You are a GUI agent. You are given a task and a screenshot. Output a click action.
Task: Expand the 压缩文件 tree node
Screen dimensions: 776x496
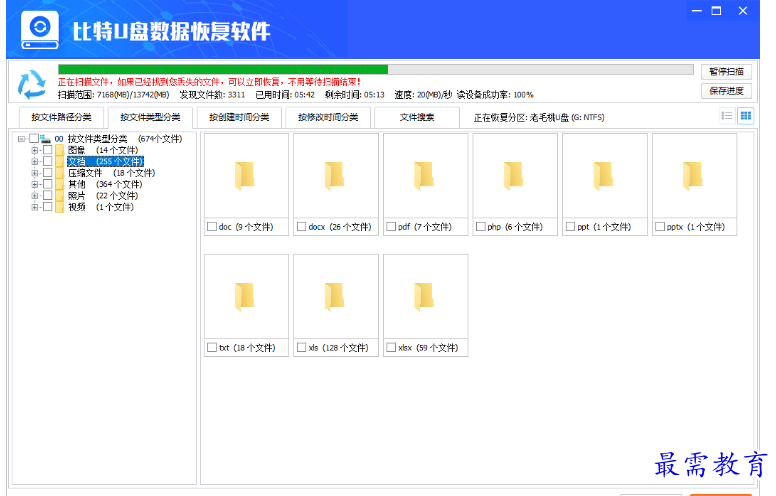tap(35, 173)
